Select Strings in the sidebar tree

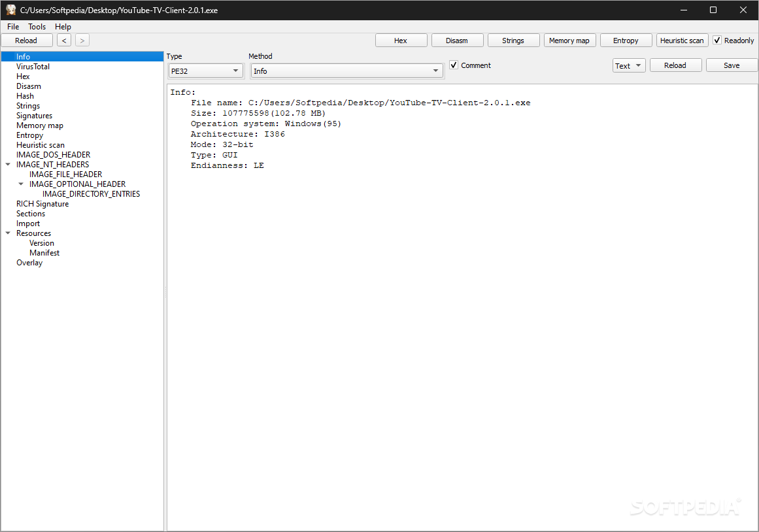point(28,105)
